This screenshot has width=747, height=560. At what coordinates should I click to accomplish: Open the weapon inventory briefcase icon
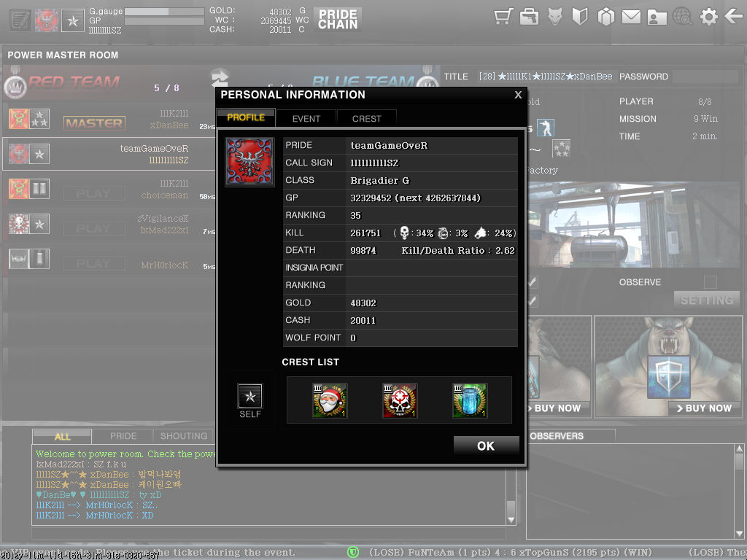pos(529,17)
